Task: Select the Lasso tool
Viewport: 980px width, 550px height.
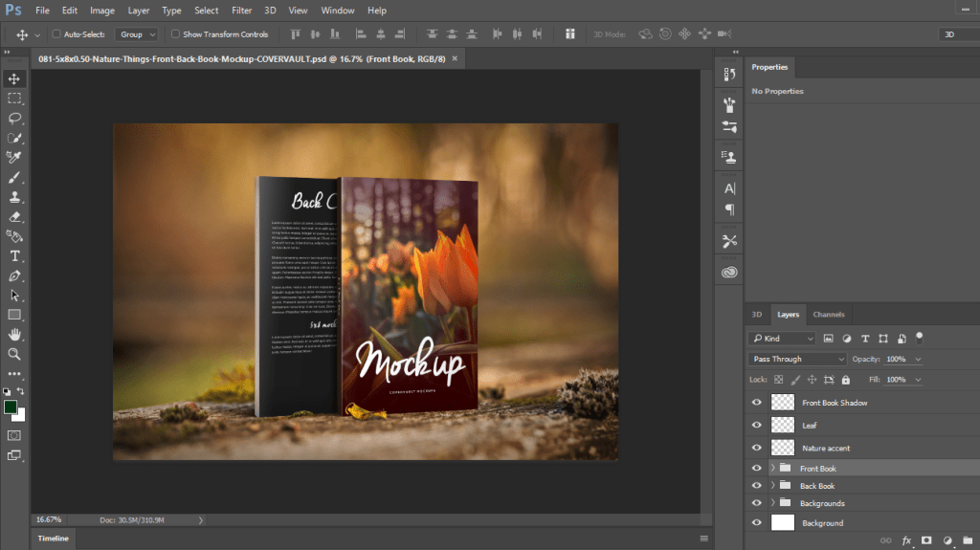Action: pos(14,119)
